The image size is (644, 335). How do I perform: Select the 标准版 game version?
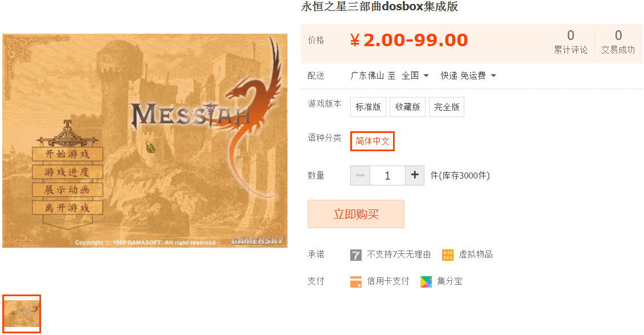click(368, 107)
